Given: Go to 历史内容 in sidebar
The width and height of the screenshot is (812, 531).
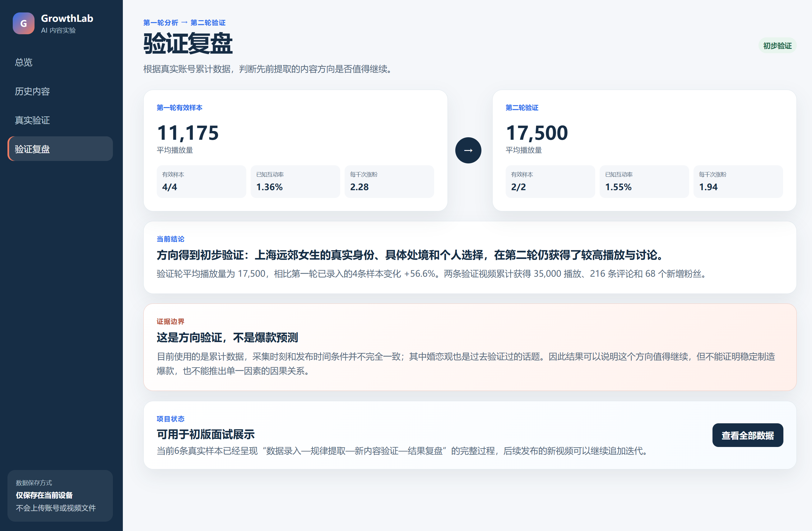Looking at the screenshot, I should coord(60,91).
